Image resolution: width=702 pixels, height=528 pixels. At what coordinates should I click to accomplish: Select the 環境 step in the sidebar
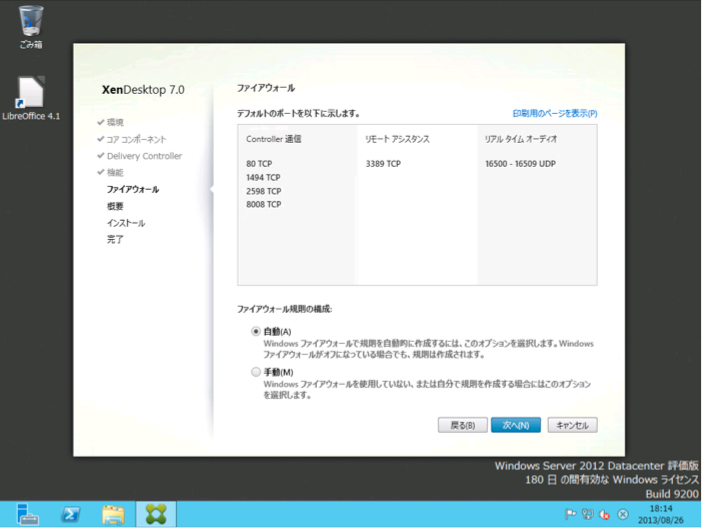point(115,122)
